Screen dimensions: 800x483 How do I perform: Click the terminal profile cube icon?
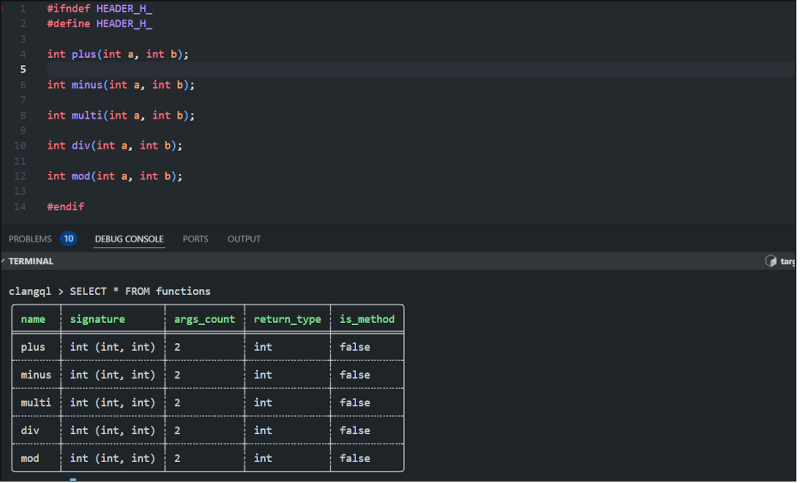771,261
